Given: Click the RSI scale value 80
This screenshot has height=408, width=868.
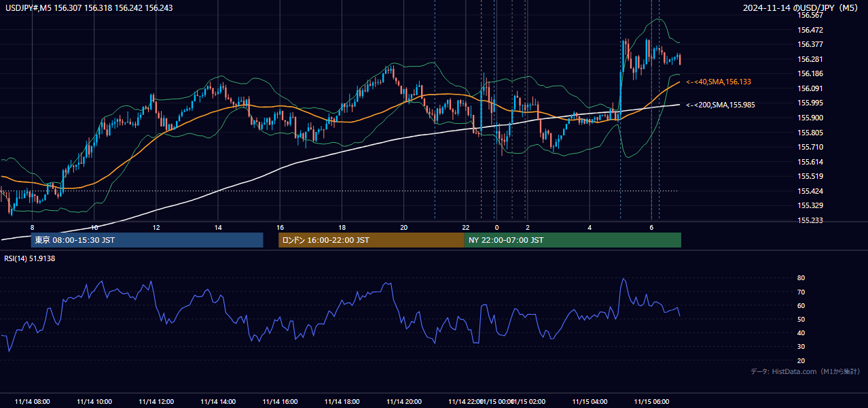Looking at the screenshot, I should click(801, 278).
